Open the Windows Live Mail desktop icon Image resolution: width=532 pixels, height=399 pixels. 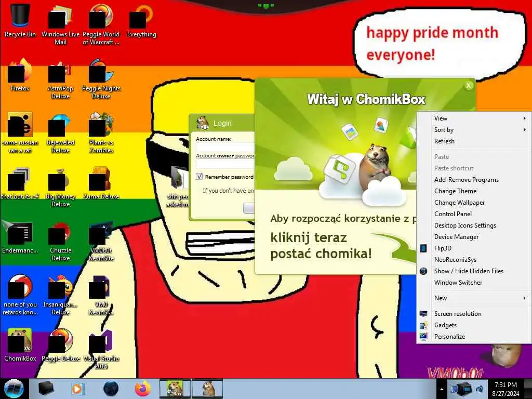[60, 24]
